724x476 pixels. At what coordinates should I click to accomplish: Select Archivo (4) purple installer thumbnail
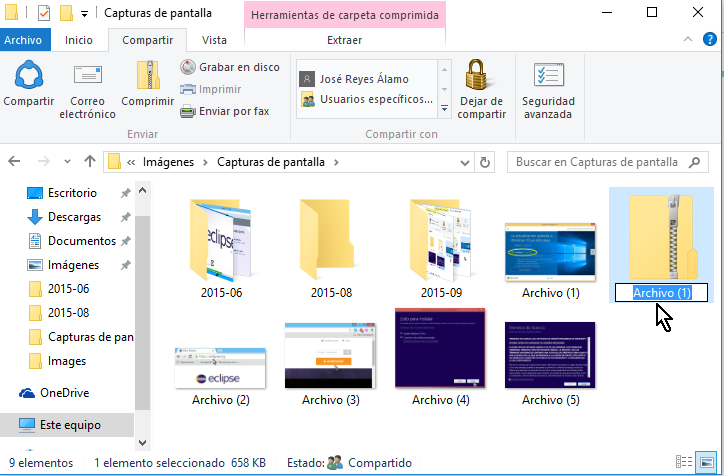(440, 348)
